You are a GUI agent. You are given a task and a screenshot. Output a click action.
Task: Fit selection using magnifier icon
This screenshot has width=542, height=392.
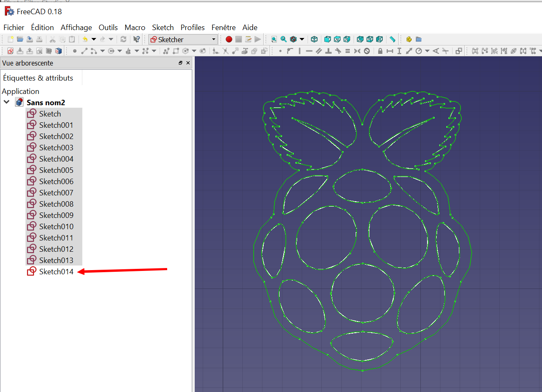pos(283,39)
